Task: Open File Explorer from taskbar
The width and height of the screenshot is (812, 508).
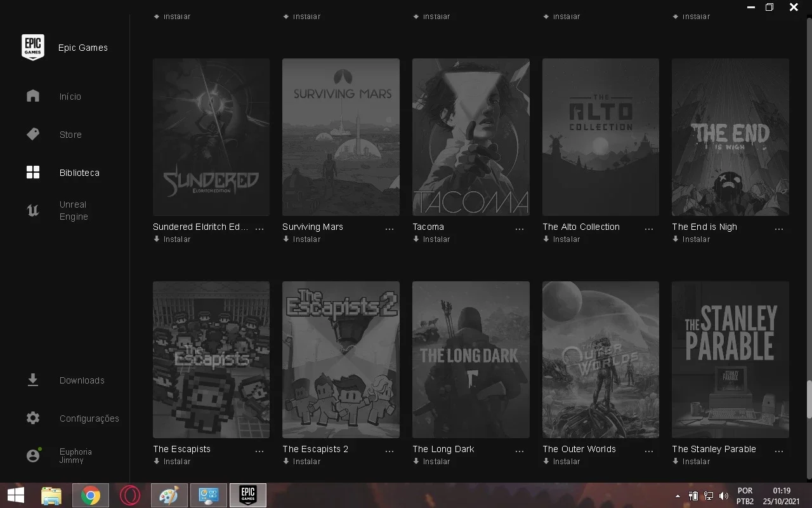Action: click(x=51, y=495)
